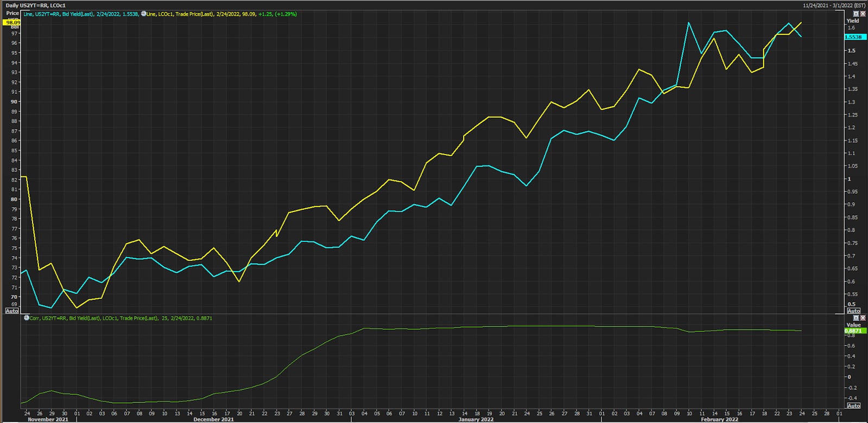Click the Price axis label
The image size is (868, 423).
[x=12, y=14]
